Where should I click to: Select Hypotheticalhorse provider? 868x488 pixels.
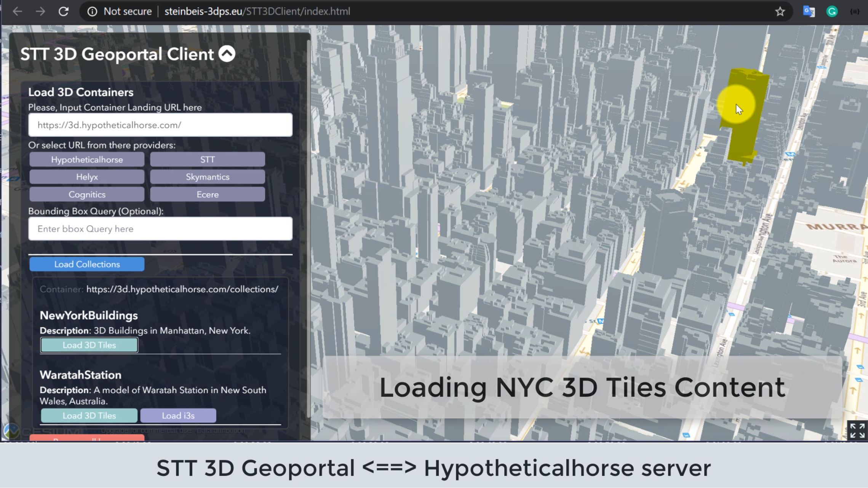point(87,159)
